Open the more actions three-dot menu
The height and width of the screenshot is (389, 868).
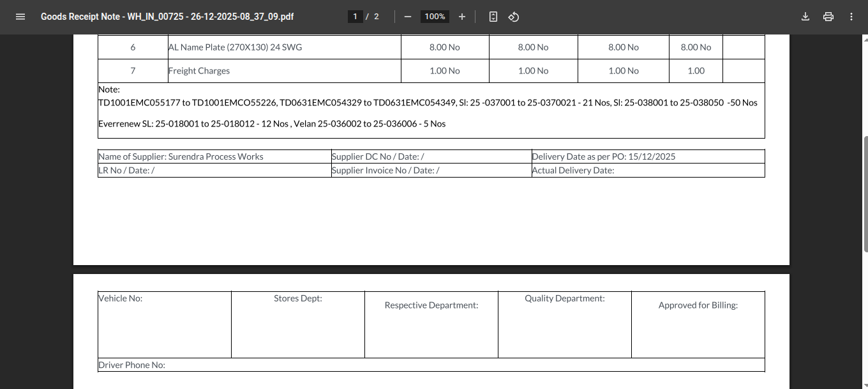(851, 17)
